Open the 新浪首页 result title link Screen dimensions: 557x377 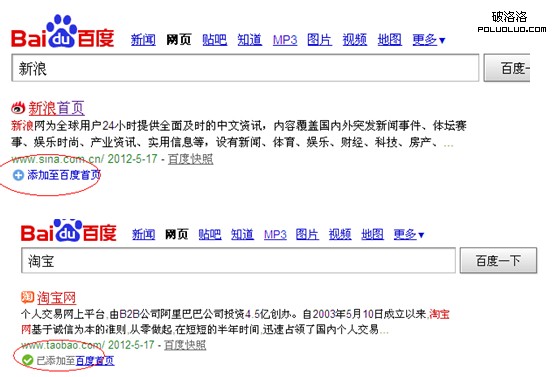[56, 108]
